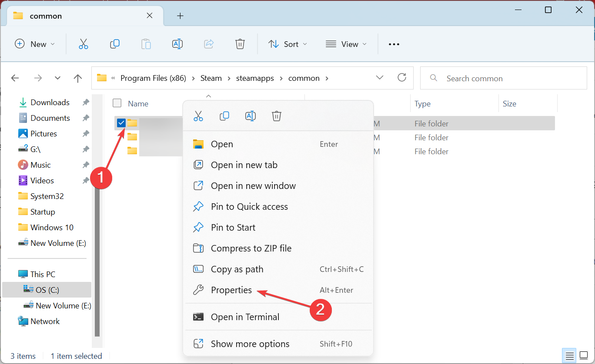The height and width of the screenshot is (364, 595).
Task: Click the pin icon next to Music
Action: point(86,165)
